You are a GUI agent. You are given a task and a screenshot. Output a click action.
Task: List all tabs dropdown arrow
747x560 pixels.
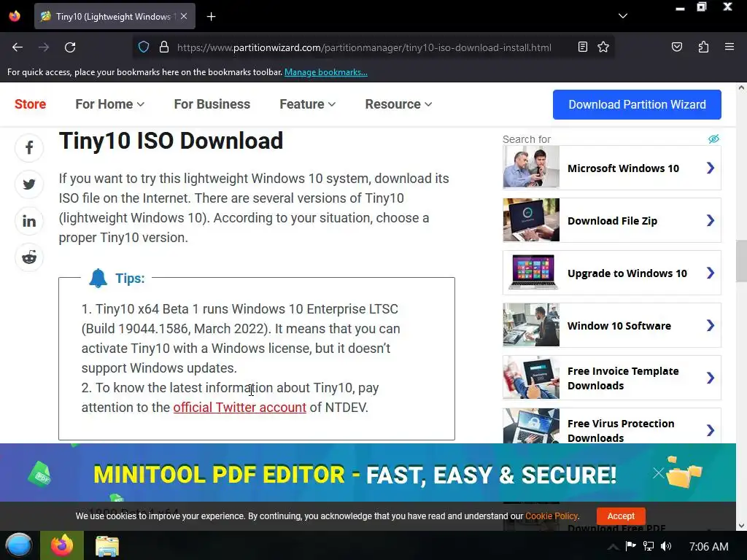pos(623,16)
